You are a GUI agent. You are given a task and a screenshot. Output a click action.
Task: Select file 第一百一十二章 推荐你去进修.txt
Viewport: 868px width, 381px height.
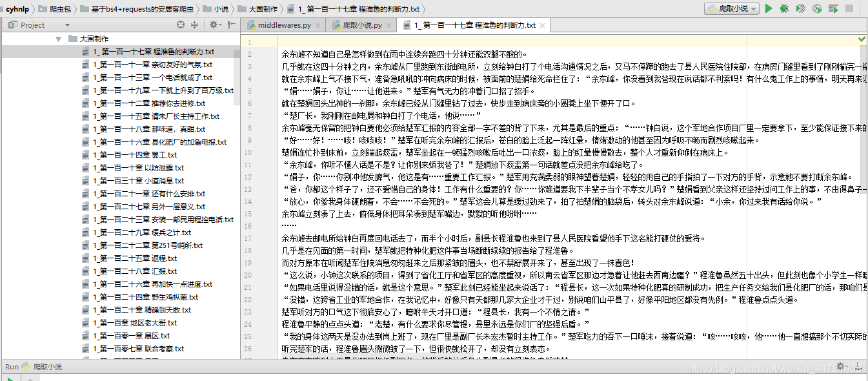pos(144,103)
